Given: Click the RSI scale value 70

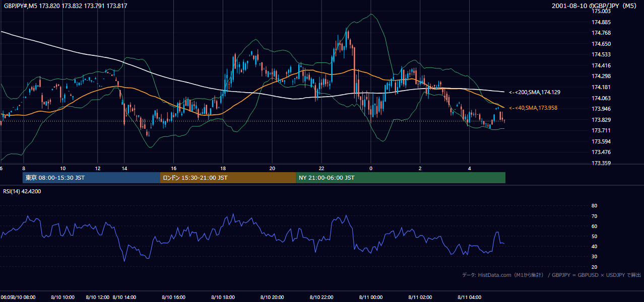Looking at the screenshot, I should pos(594,216).
